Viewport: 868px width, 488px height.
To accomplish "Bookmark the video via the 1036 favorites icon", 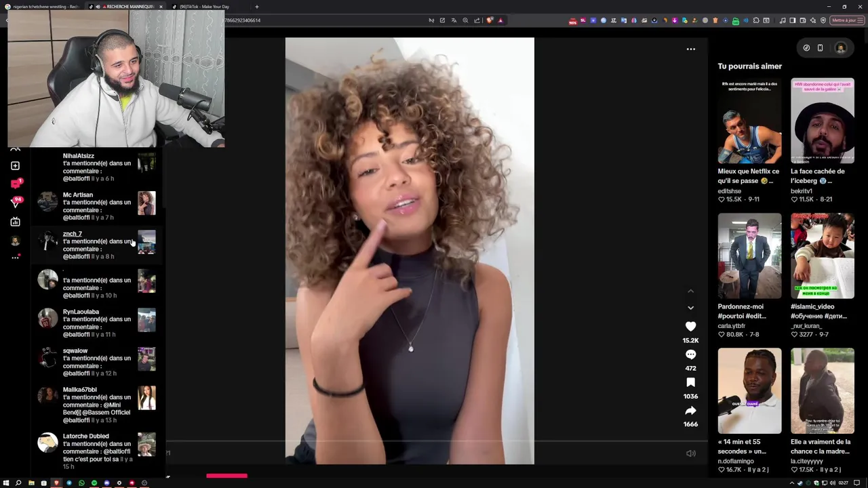I will pos(690,382).
